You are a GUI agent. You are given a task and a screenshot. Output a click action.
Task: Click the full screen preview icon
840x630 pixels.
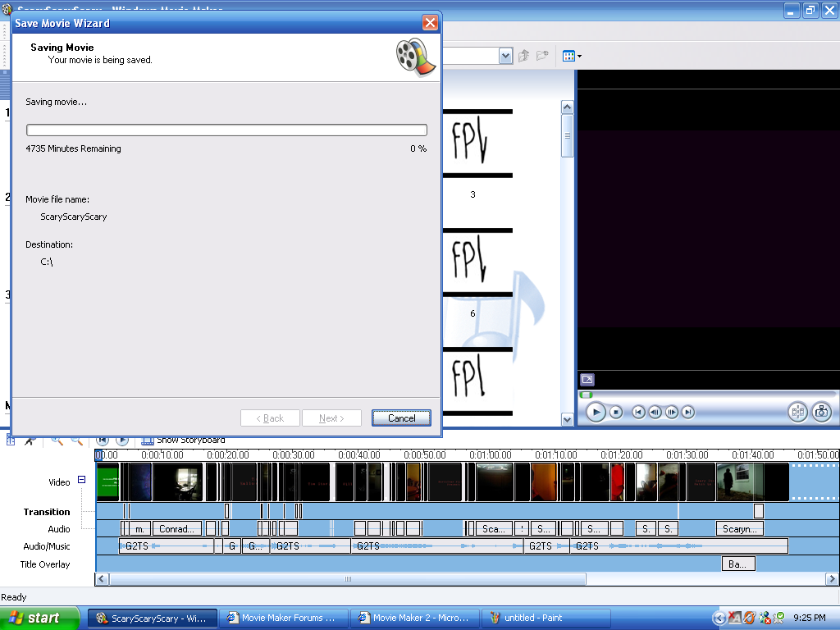[x=587, y=380]
